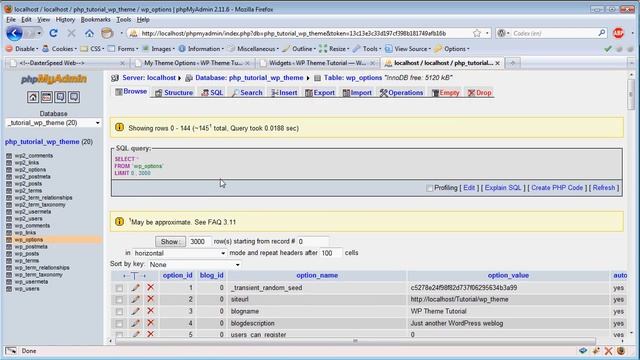Open the Database selector dropdown
The image size is (640, 360).
[x=53, y=123]
